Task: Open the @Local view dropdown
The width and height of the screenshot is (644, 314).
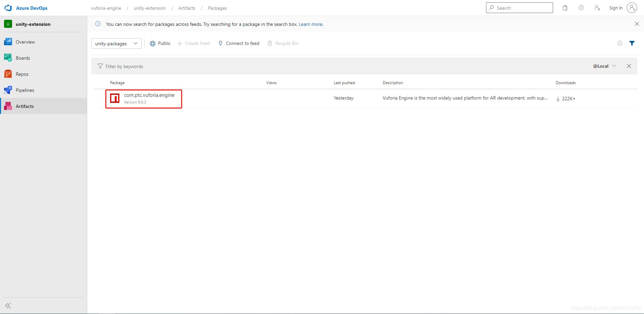Action: [605, 66]
